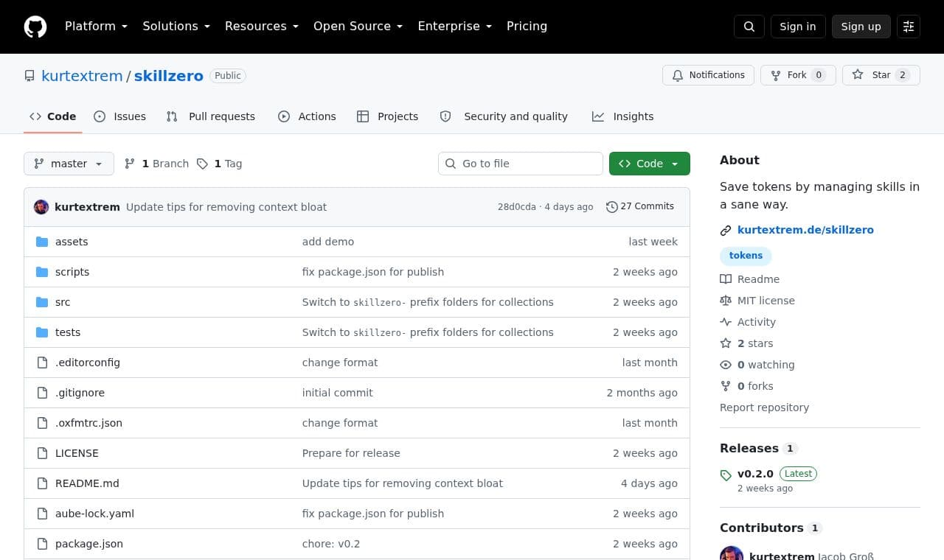The height and width of the screenshot is (560, 944).
Task: Click the GitHub Octocat logo
Action: point(35,27)
